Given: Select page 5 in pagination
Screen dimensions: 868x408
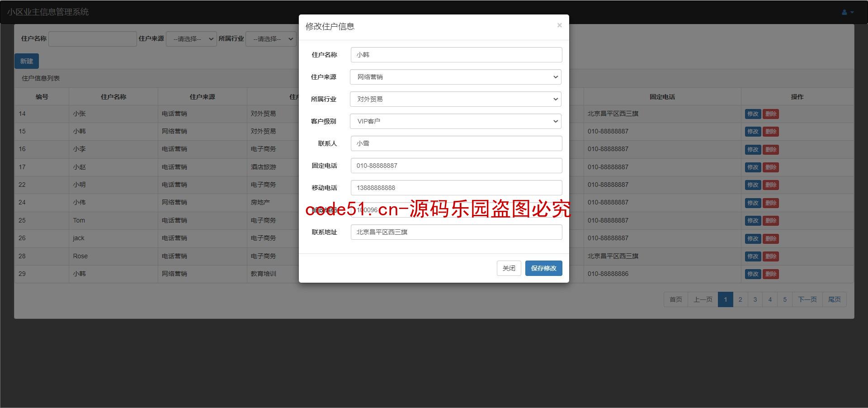Looking at the screenshot, I should click(785, 299).
